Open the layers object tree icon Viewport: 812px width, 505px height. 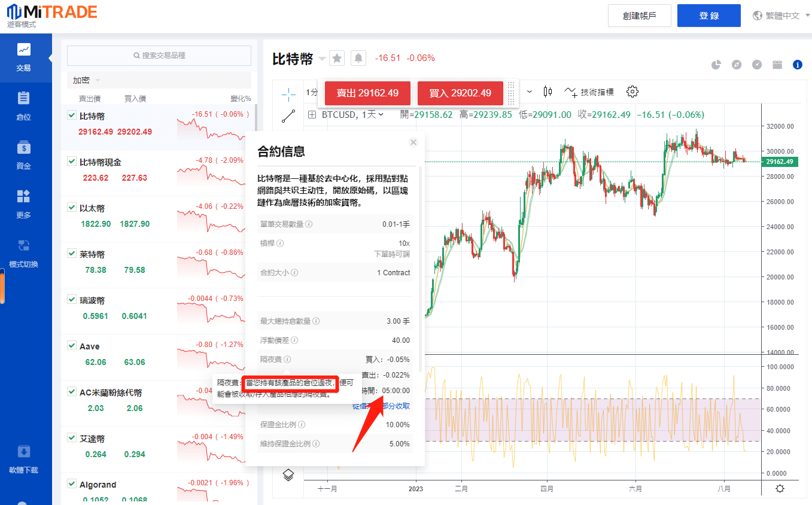288,475
